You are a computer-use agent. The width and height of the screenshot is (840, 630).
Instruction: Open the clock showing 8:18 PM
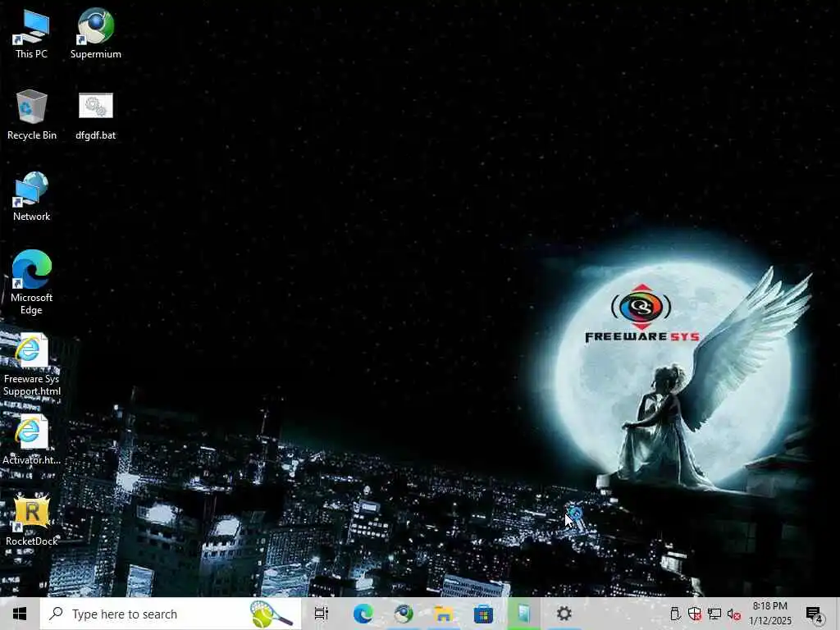(769, 614)
